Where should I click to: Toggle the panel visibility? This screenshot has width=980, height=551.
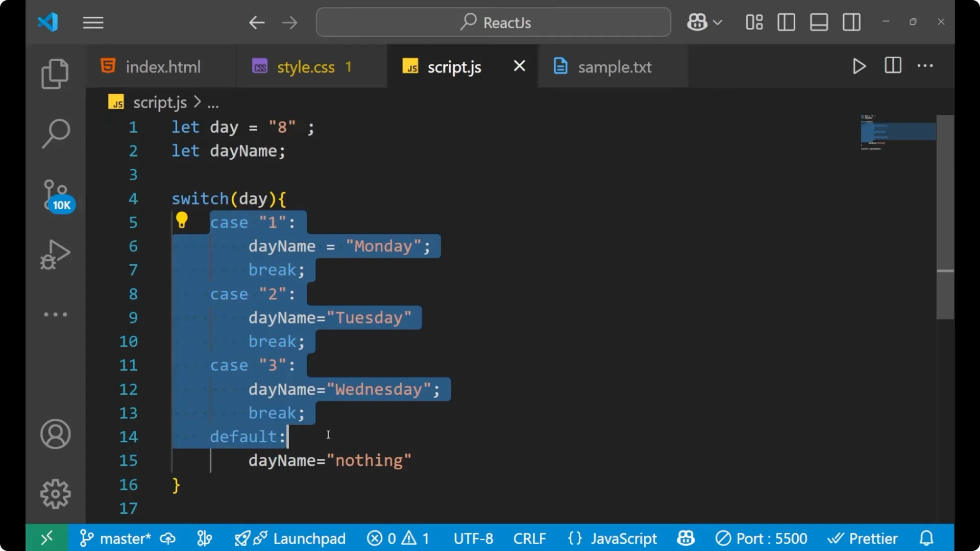pos(819,22)
